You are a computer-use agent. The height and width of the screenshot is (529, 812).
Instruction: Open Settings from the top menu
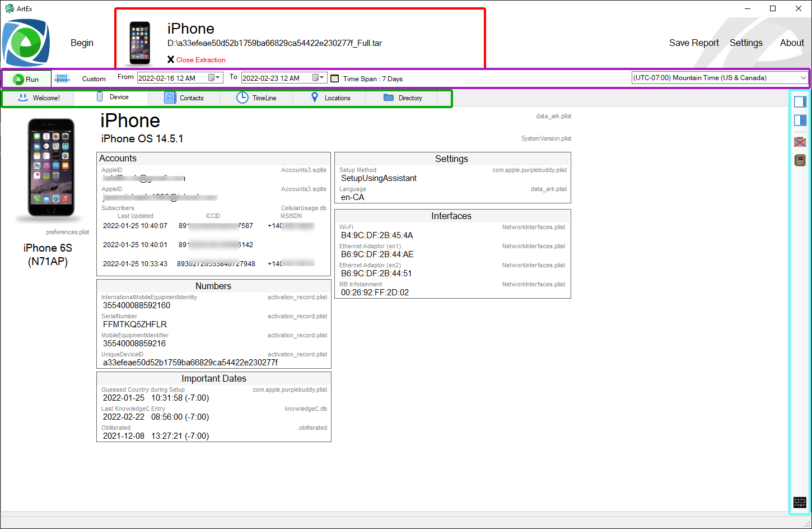pyautogui.click(x=746, y=43)
